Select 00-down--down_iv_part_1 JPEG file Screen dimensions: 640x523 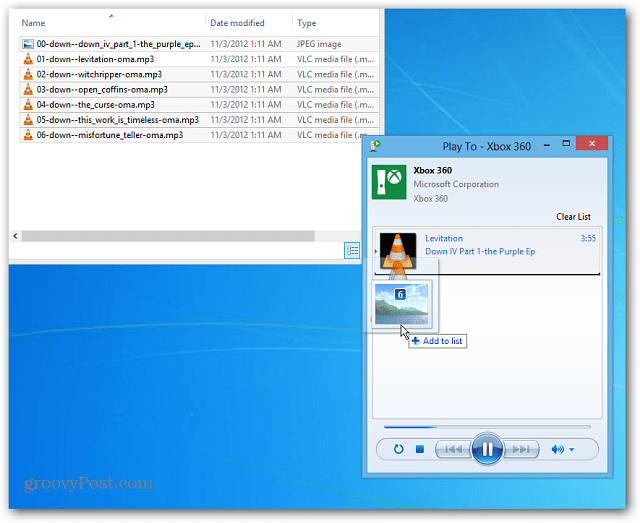point(199,44)
